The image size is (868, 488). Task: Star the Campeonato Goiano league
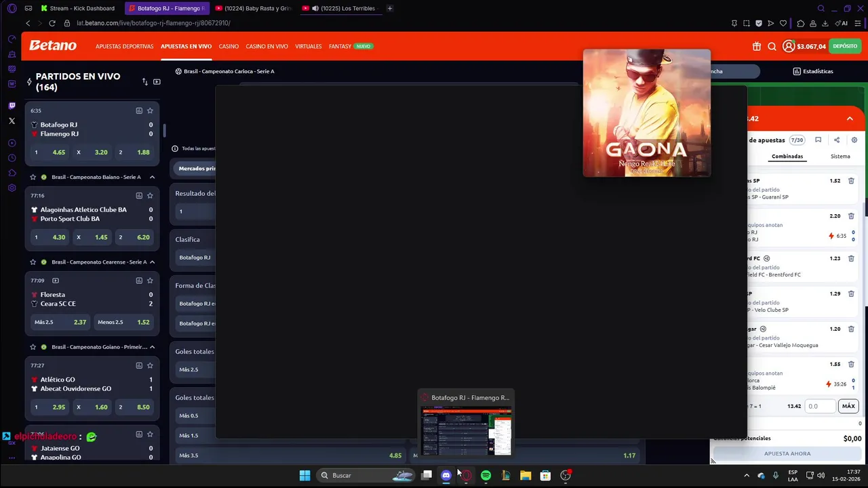(x=33, y=347)
